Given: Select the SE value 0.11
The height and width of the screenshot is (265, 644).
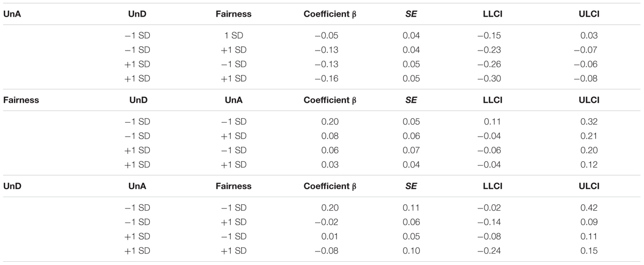Looking at the screenshot, I should click(x=411, y=208).
